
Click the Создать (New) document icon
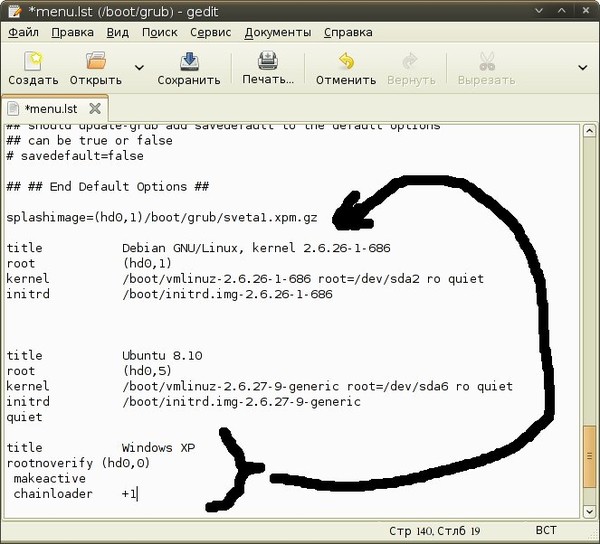click(33, 61)
